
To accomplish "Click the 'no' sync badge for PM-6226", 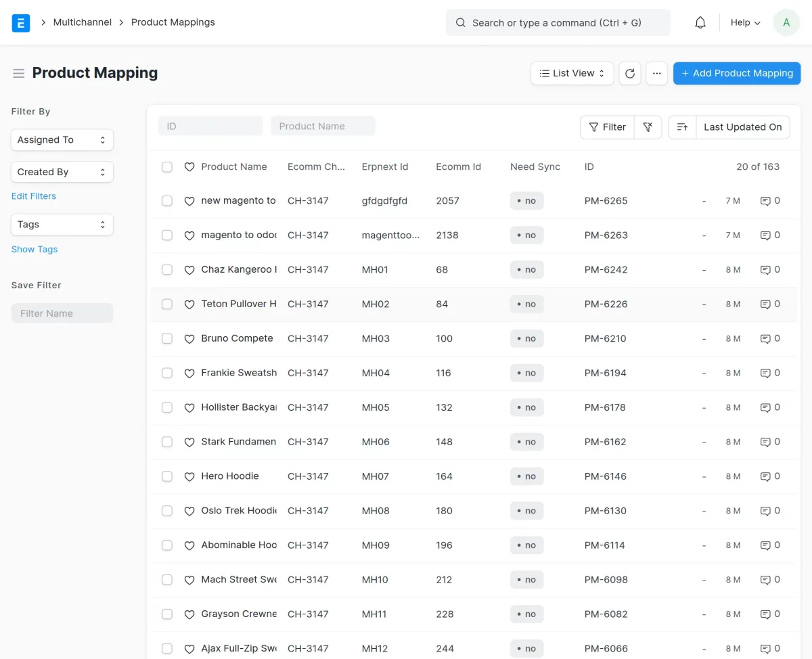I will (526, 304).
